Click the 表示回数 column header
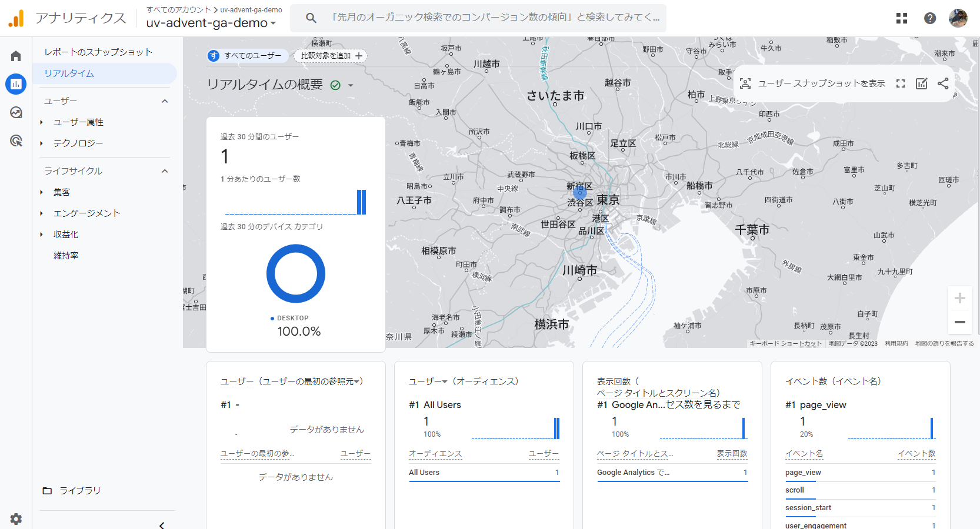Image resolution: width=980 pixels, height=529 pixels. point(732,454)
